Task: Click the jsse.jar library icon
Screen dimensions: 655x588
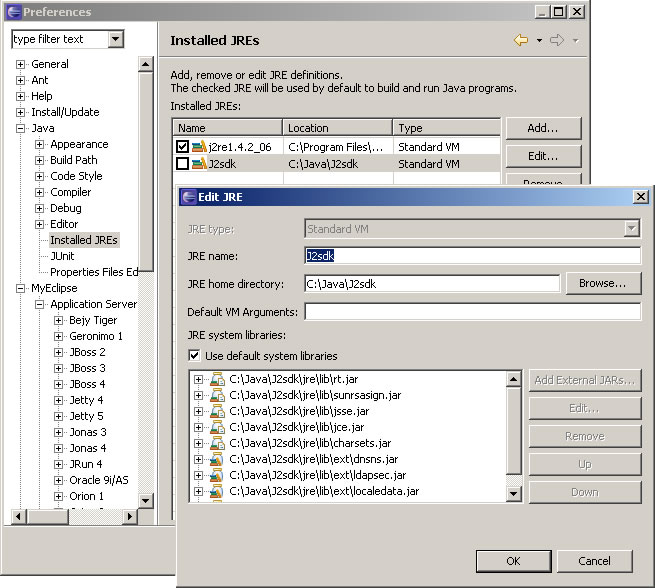Action: click(x=218, y=411)
